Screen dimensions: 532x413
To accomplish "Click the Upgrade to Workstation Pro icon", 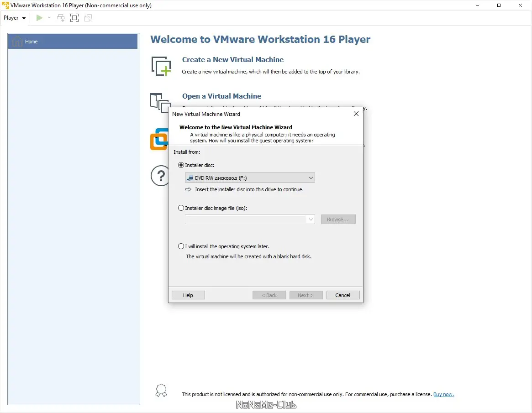I will 159,139.
